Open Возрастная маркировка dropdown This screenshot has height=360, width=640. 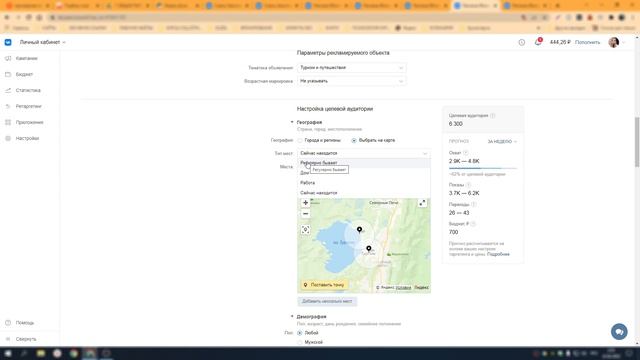(351, 81)
